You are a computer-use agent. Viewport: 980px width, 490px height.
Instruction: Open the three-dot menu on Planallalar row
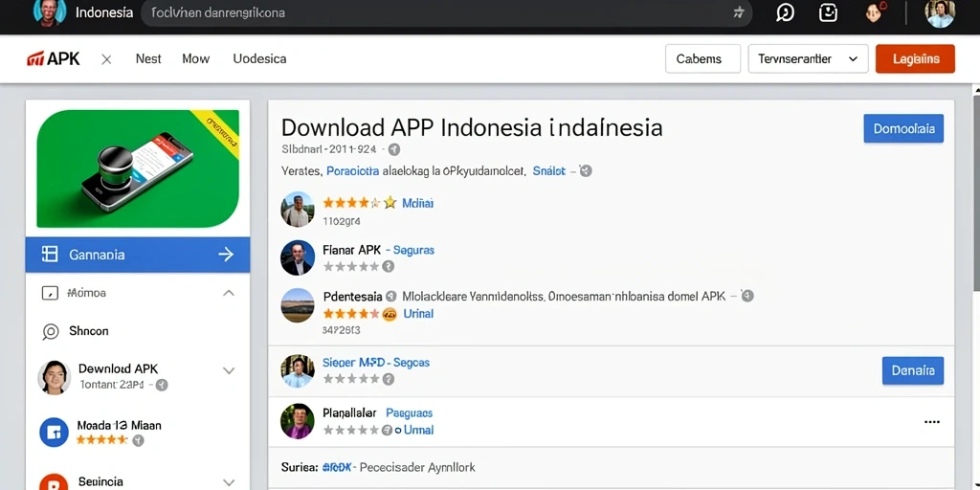(x=932, y=422)
